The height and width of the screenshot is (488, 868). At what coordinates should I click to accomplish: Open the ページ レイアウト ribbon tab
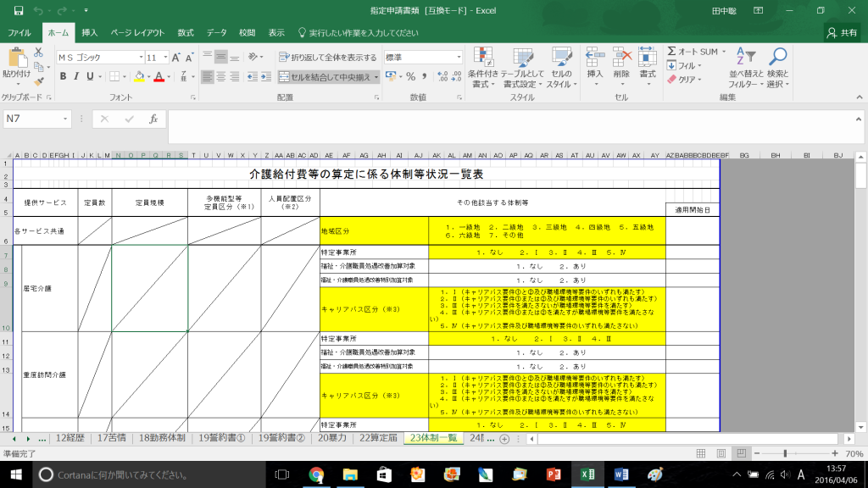click(x=137, y=32)
